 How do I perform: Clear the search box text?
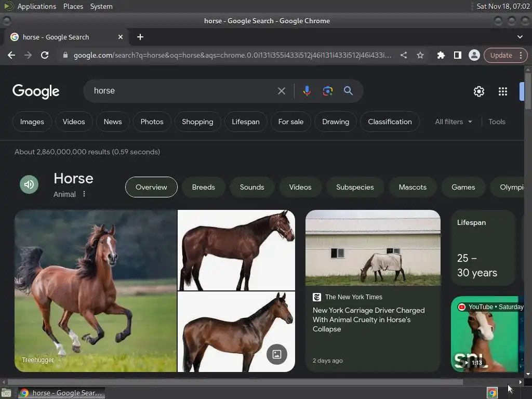[x=281, y=91]
